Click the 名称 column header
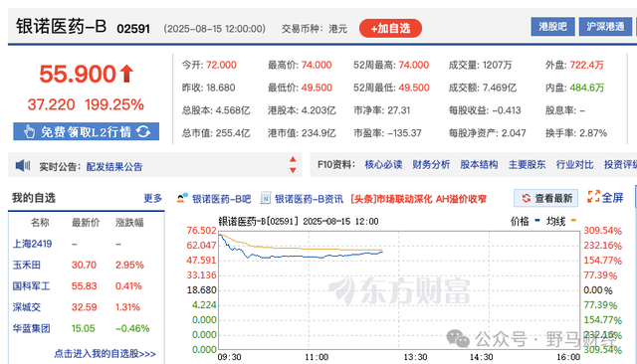This screenshot has height=364, width=637. [x=40, y=223]
